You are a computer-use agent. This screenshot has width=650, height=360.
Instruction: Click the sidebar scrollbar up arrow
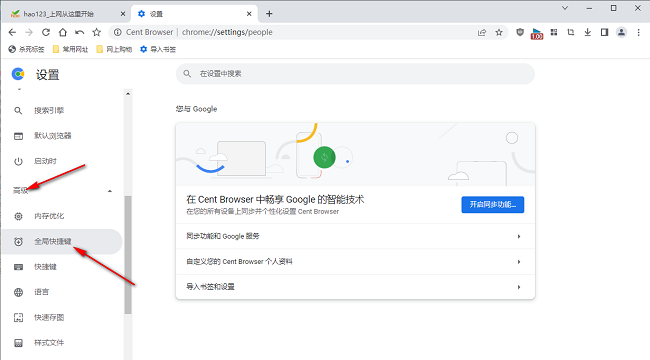[128, 94]
